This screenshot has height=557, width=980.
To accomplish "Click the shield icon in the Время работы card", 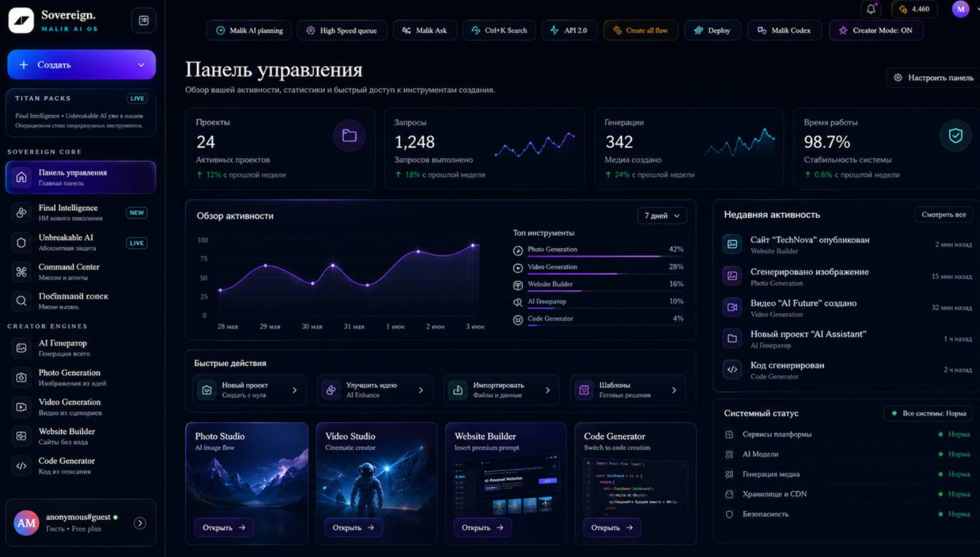I will (955, 135).
